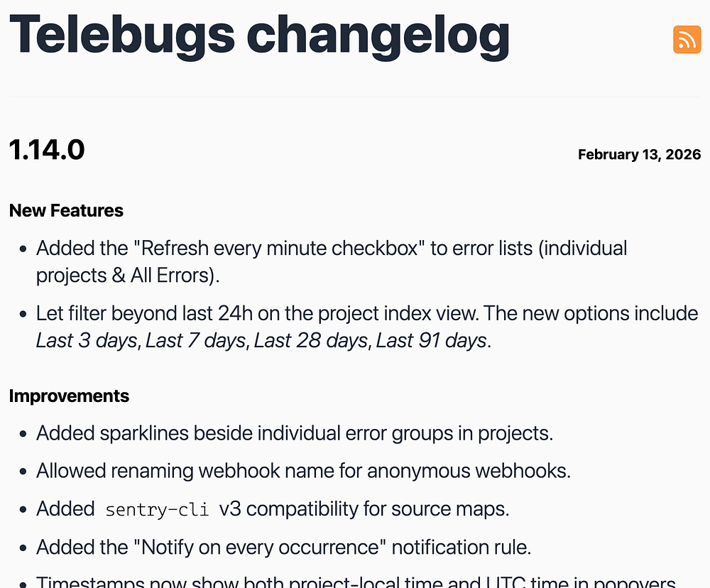
Task: Click the anonymous webhooks renaming bullet
Action: [x=303, y=471]
